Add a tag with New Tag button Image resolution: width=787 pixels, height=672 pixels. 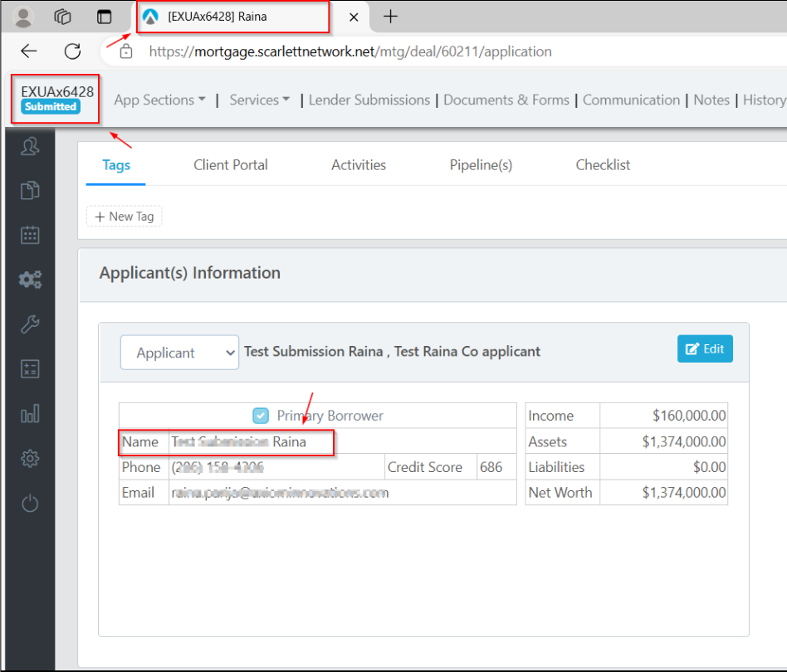[125, 217]
